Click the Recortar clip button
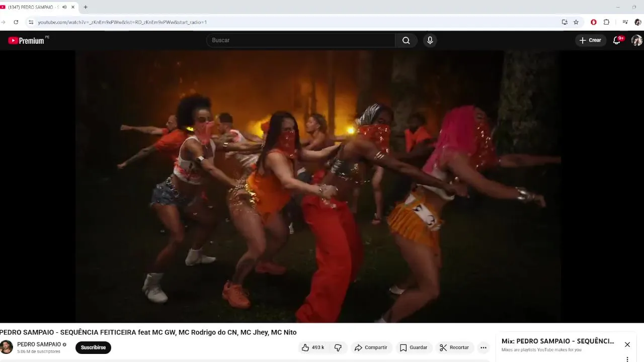The width and height of the screenshot is (644, 362). pos(454,347)
